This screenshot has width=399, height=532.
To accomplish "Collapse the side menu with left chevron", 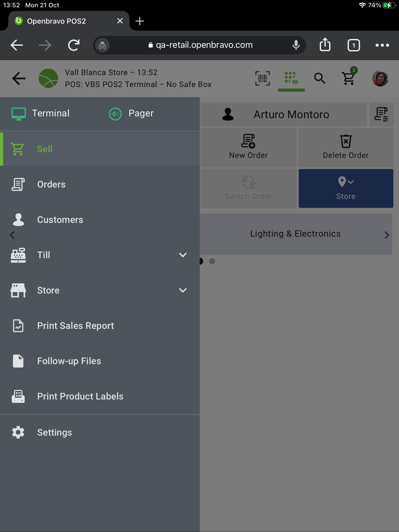I will click(x=12, y=235).
